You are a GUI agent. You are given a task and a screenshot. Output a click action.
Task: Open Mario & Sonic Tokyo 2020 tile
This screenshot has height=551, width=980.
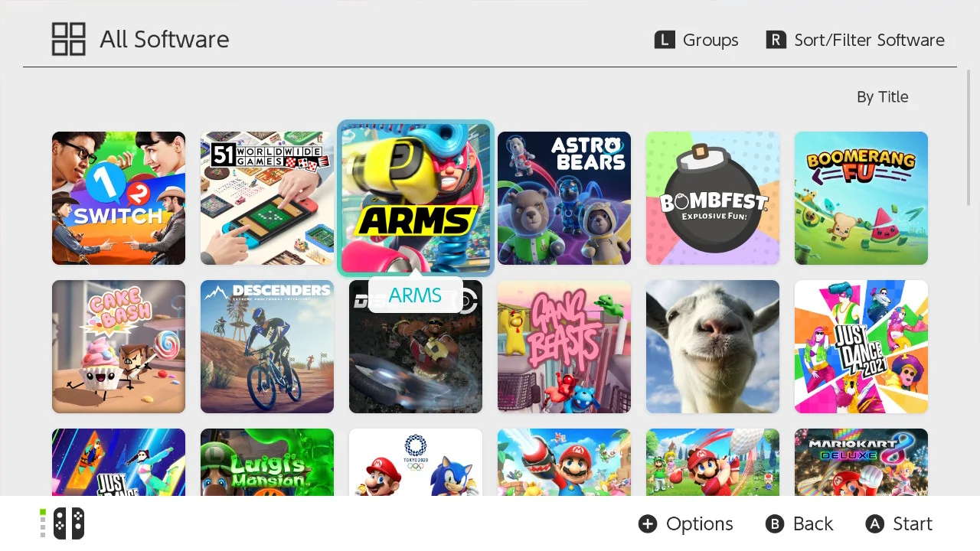pos(416,462)
